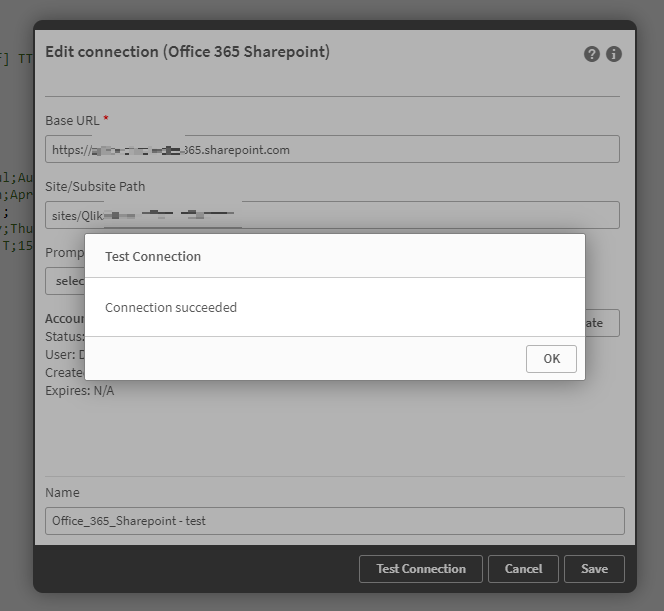
Task: Click the Test Connection popup title
Action: pos(153,256)
